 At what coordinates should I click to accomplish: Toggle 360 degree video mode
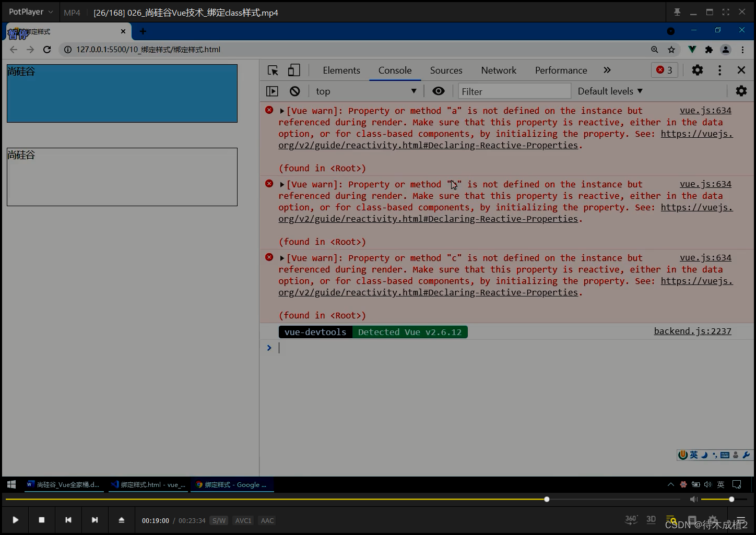(x=631, y=519)
